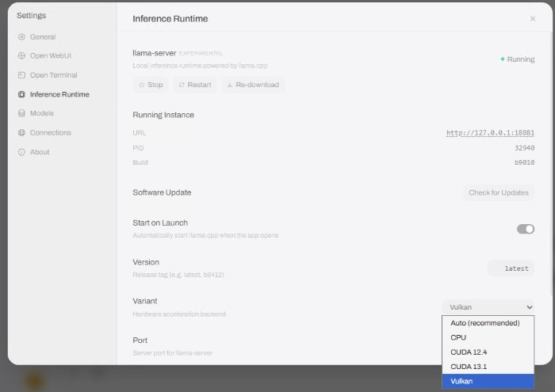Image resolution: width=555 pixels, height=392 pixels.
Task: Choose the CPU variant option
Action: (x=488, y=337)
